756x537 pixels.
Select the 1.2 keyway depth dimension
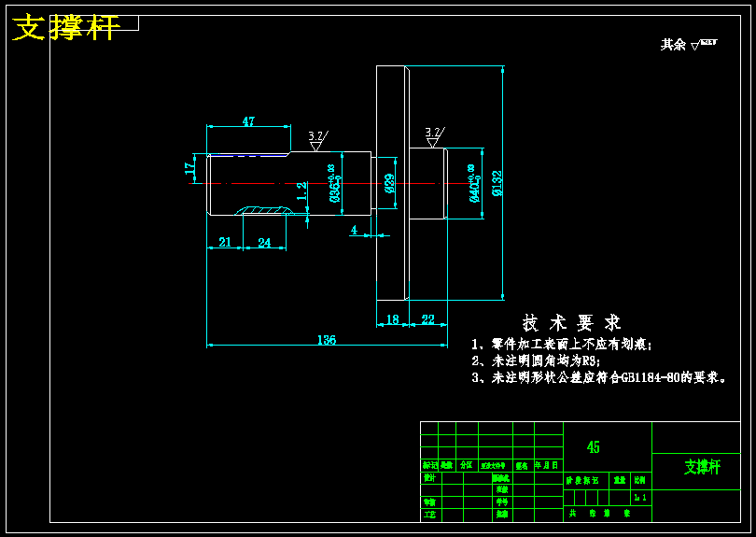pos(301,191)
